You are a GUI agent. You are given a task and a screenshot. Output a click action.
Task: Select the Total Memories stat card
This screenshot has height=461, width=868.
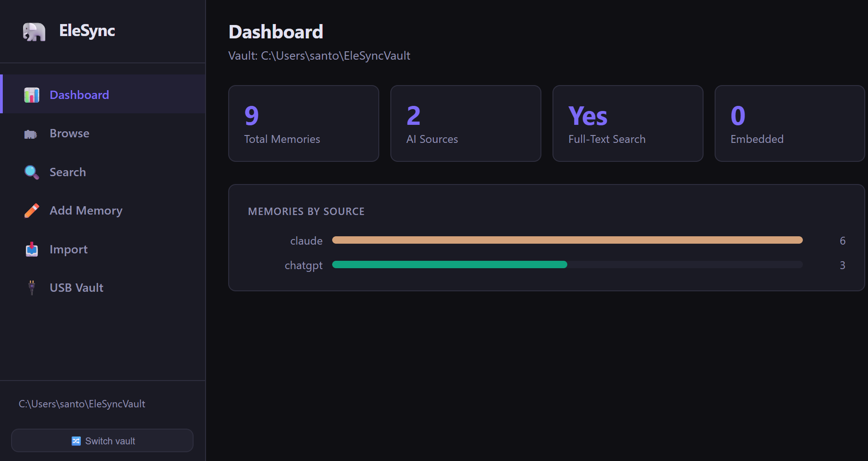point(303,123)
